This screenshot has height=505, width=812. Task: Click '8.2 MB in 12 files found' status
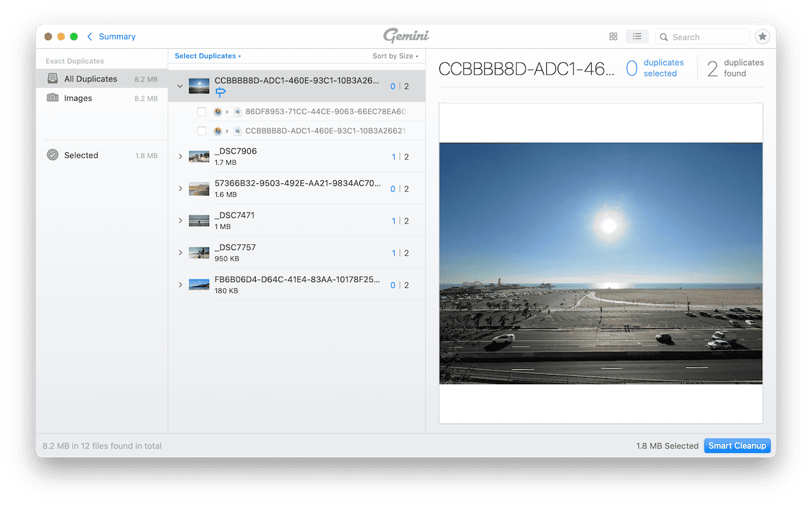pyautogui.click(x=102, y=446)
